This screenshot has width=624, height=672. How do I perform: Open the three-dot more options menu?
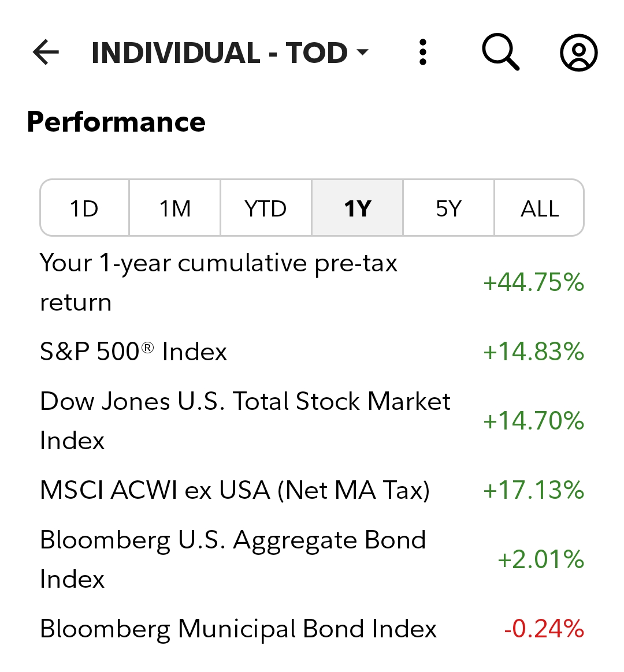(423, 53)
